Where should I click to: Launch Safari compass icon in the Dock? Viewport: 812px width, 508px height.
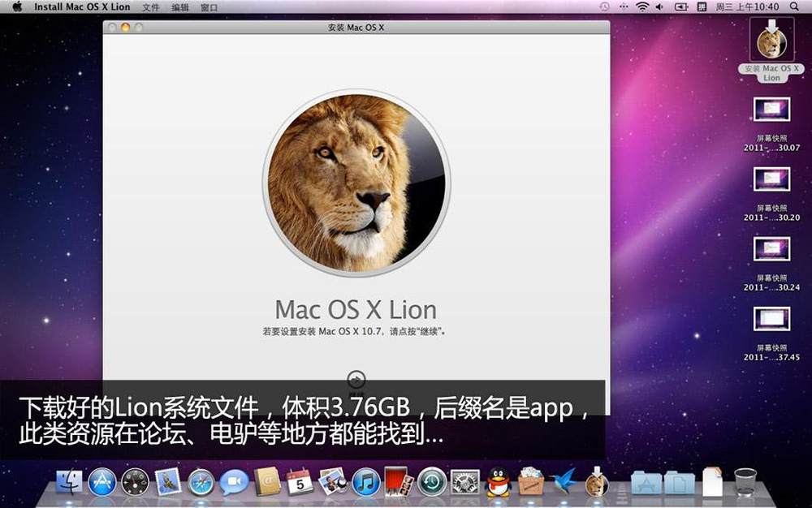coord(201,483)
